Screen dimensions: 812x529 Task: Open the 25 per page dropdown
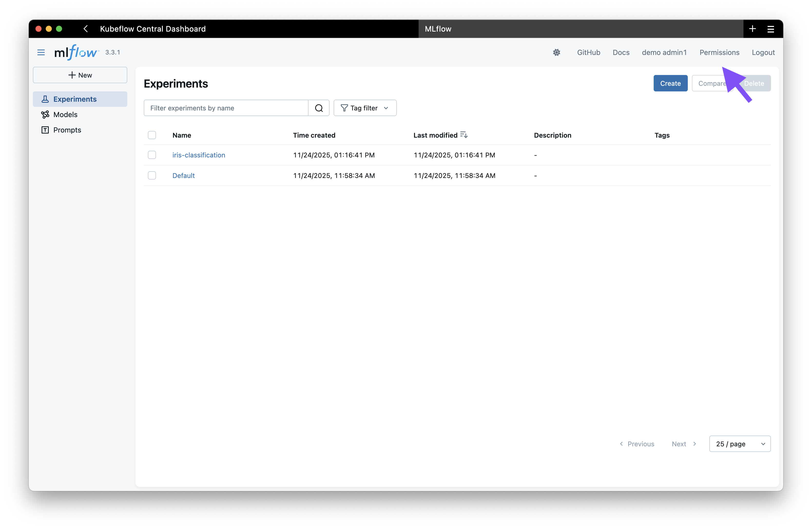(x=739, y=444)
